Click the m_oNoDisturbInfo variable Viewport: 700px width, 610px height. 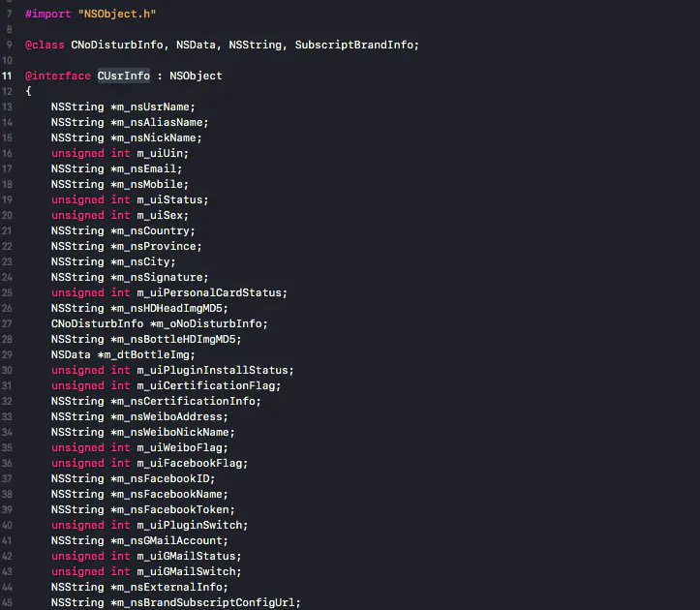point(210,323)
